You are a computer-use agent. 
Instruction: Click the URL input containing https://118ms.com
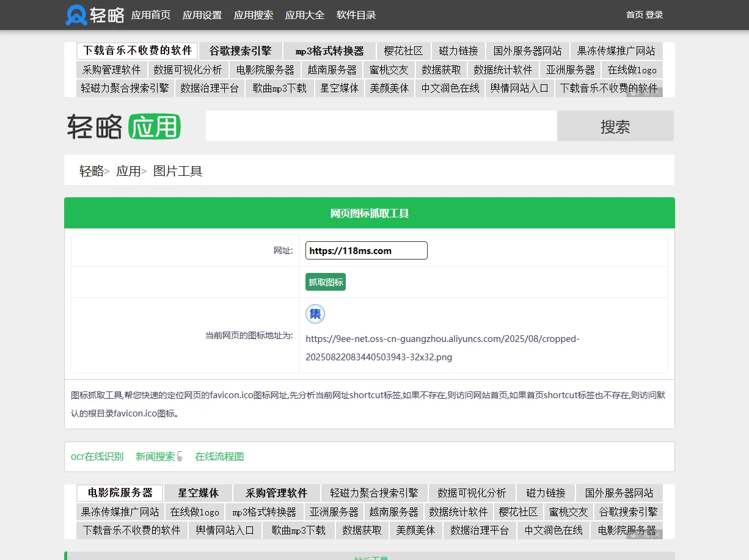366,250
